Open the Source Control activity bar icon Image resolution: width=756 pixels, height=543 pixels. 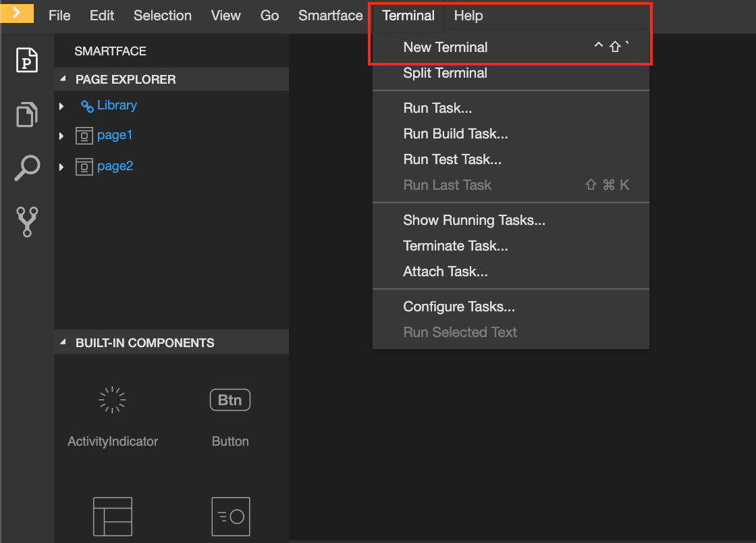27,222
